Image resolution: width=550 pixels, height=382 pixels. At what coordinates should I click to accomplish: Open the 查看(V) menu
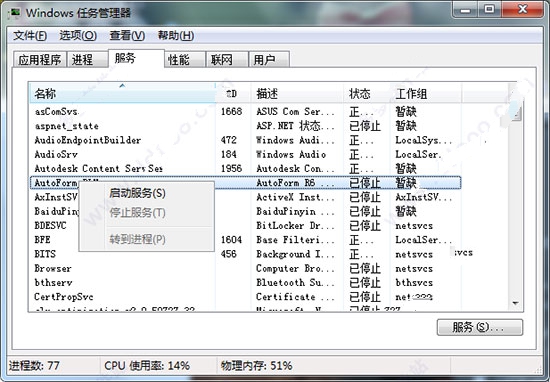pyautogui.click(x=127, y=35)
